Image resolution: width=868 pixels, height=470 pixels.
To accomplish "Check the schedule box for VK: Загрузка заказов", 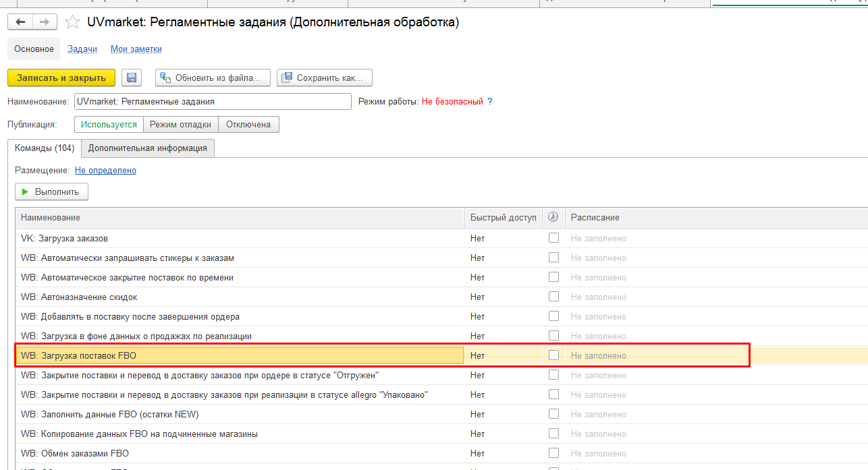I will point(553,238).
